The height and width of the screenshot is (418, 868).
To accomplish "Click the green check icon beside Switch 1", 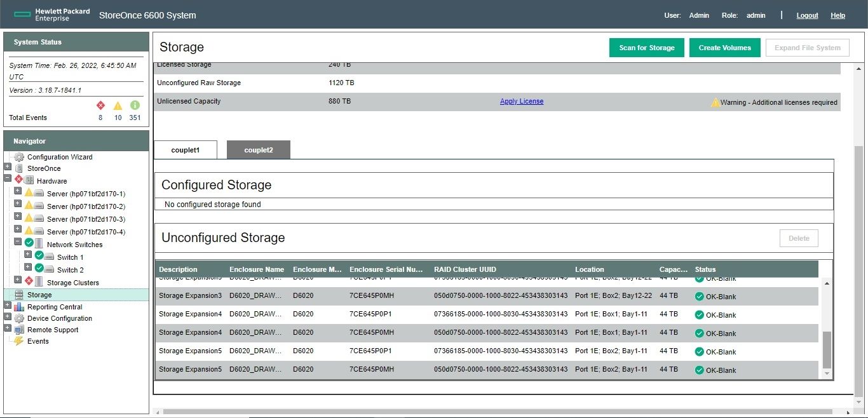I will (39, 255).
